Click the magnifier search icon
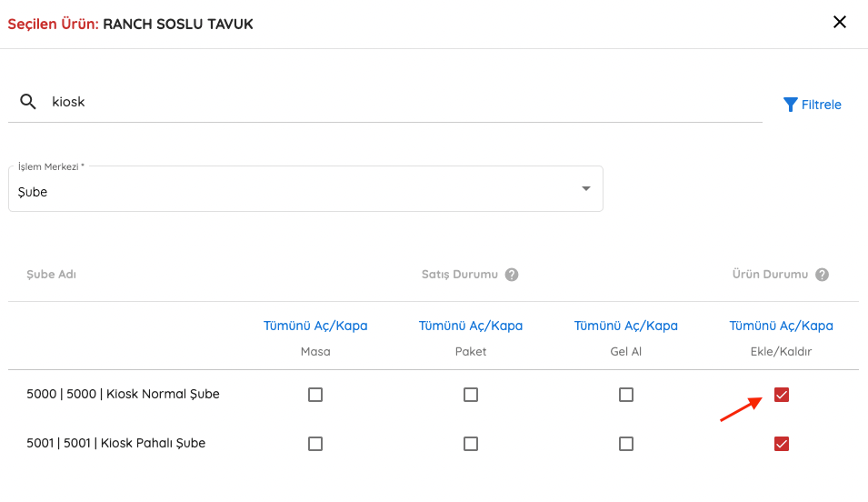The height and width of the screenshot is (502, 868). pos(27,101)
